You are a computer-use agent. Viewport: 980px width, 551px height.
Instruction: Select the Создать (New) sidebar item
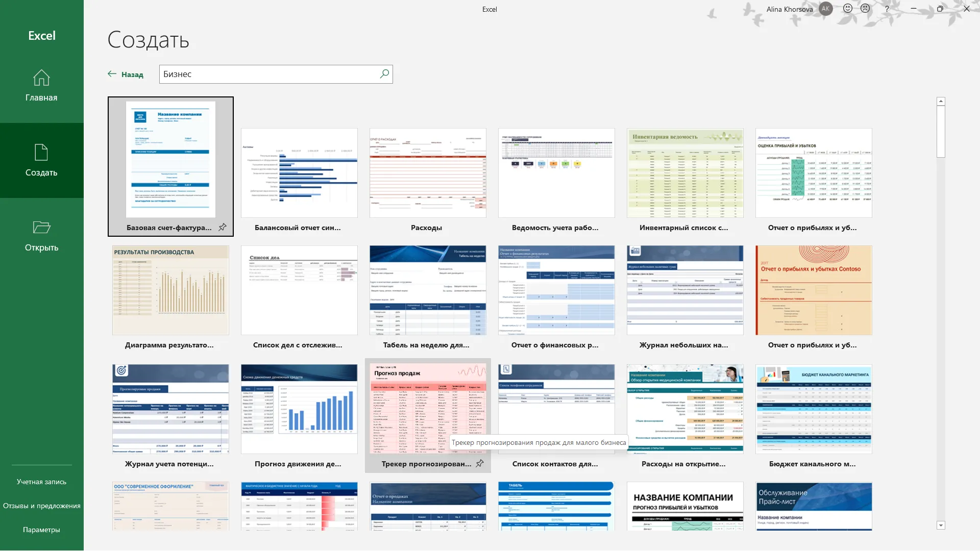[x=41, y=160]
